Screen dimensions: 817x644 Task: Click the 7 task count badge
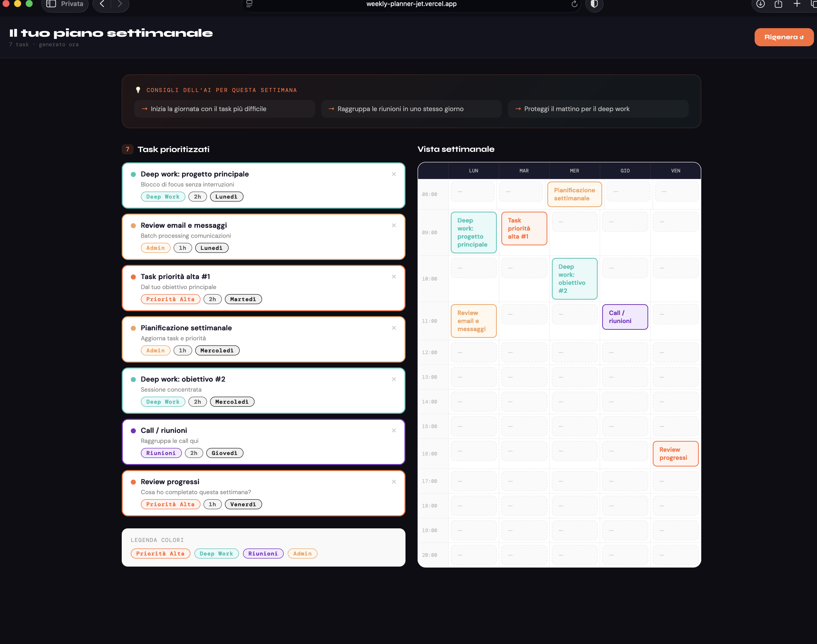coord(128,149)
